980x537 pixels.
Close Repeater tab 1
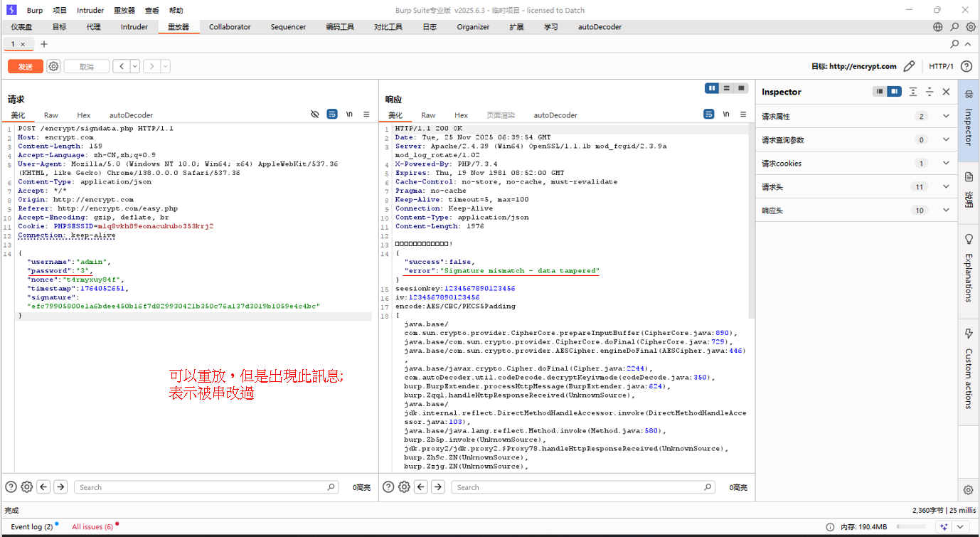tap(23, 44)
